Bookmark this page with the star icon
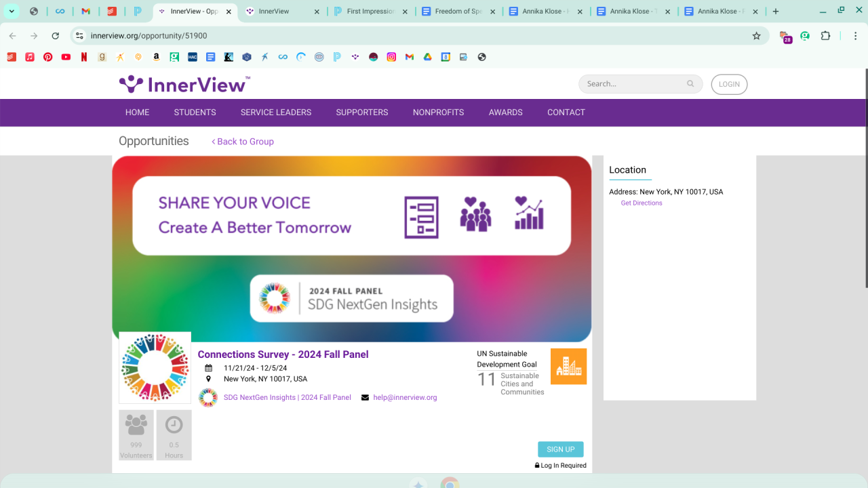This screenshot has width=868, height=488. tap(757, 36)
